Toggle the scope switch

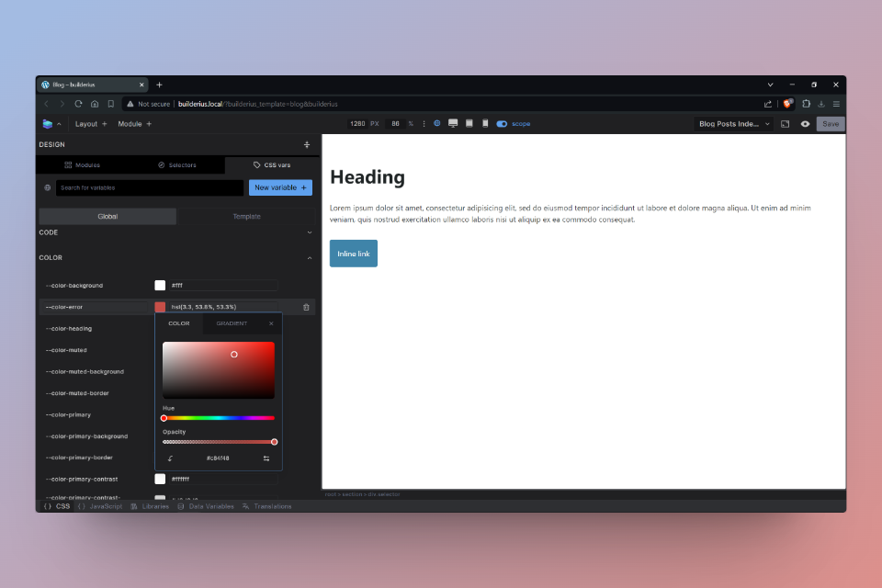(x=502, y=123)
